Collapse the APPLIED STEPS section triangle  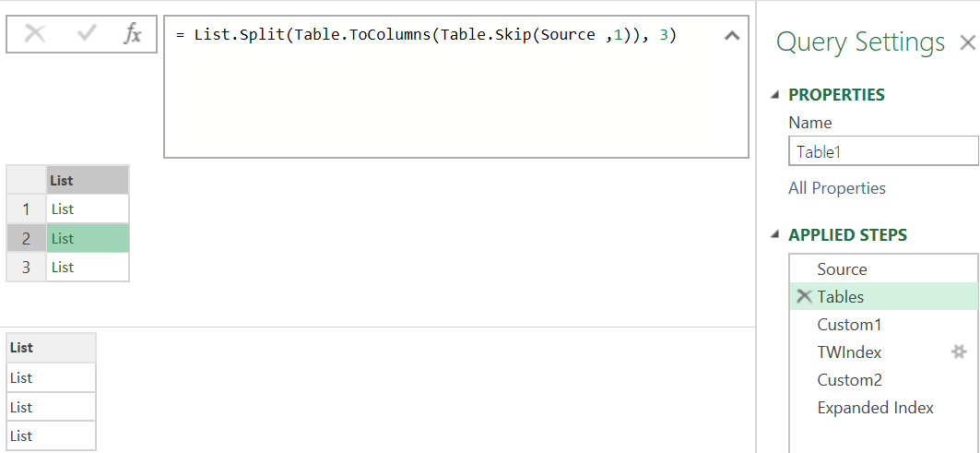(775, 235)
